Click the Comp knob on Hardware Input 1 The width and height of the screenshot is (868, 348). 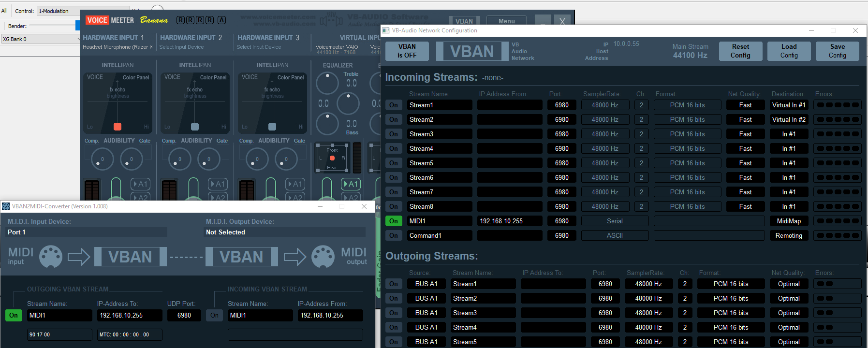coord(102,159)
